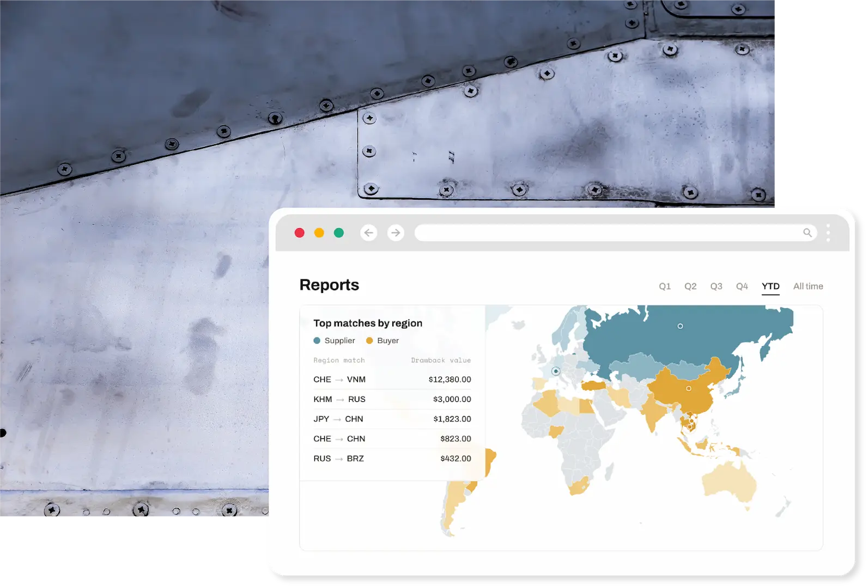Click the Reports heading
This screenshot has width=868, height=588.
(x=329, y=285)
